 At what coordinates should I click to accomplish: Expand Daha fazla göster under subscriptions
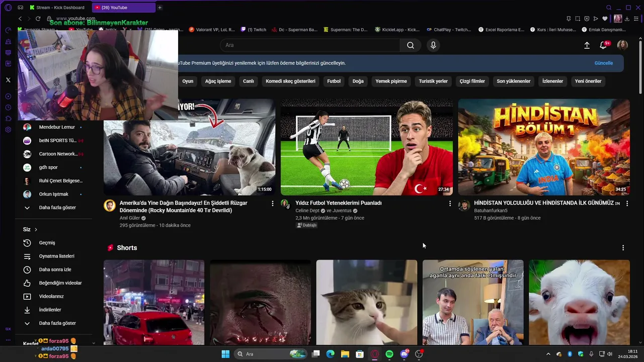pyautogui.click(x=53, y=208)
